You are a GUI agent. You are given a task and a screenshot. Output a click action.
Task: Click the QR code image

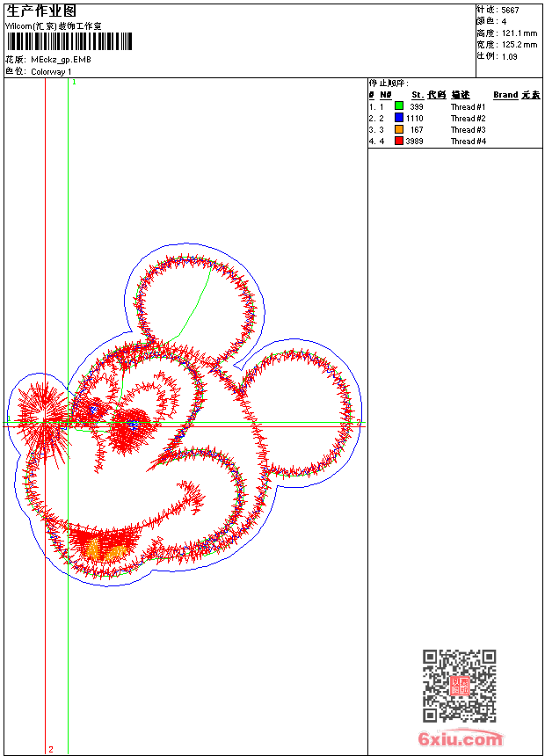pos(459,686)
